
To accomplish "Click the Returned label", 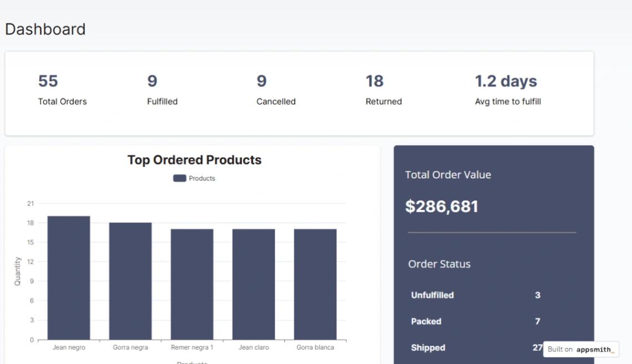I will 384,101.
